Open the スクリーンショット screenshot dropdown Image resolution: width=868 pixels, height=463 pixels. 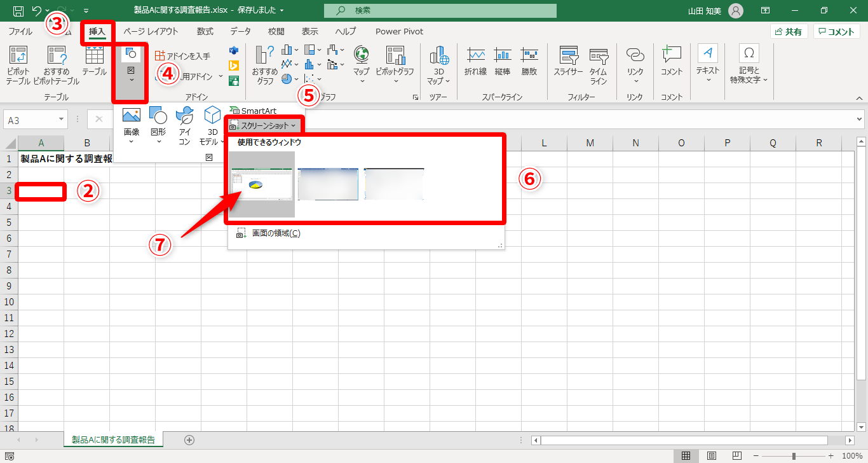click(x=266, y=125)
